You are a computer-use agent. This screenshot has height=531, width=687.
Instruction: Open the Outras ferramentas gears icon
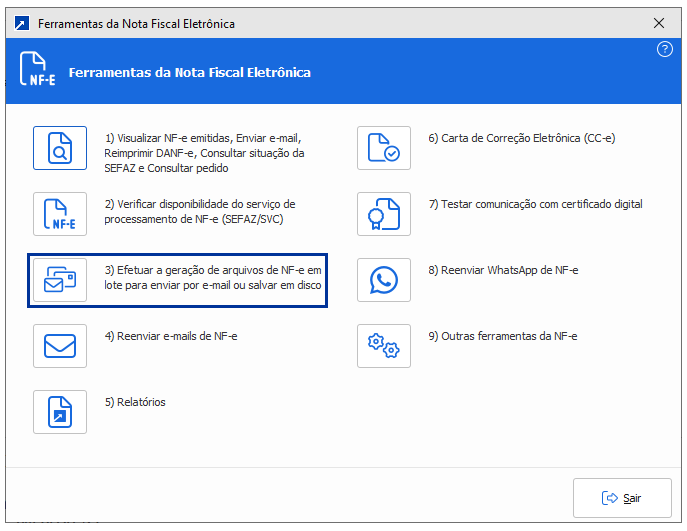(x=384, y=346)
